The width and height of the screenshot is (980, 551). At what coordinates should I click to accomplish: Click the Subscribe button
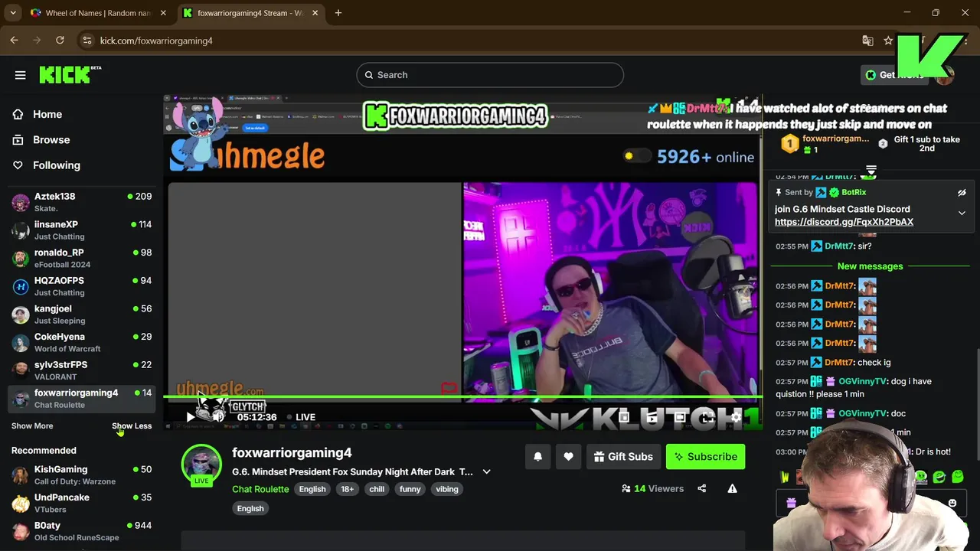705,457
